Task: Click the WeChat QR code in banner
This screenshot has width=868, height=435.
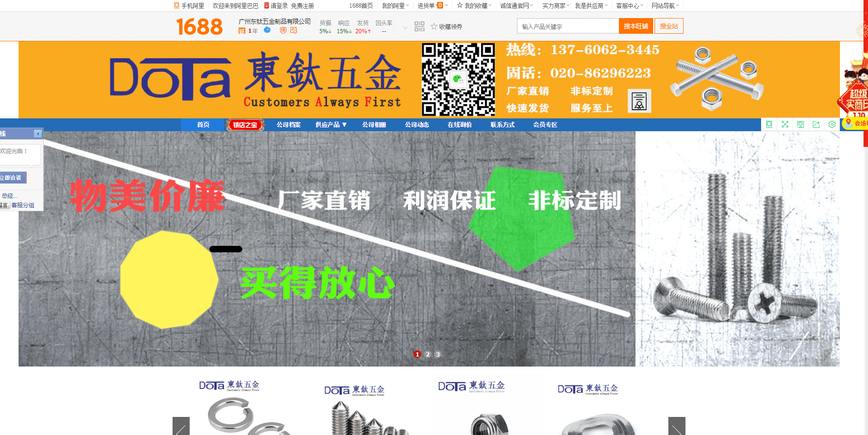Action: pyautogui.click(x=458, y=79)
